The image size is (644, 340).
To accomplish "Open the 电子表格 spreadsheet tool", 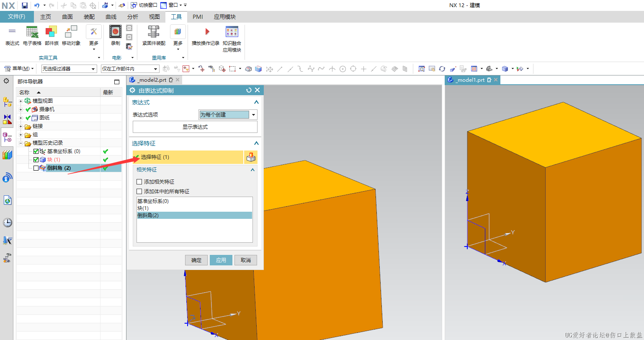I will [x=32, y=36].
